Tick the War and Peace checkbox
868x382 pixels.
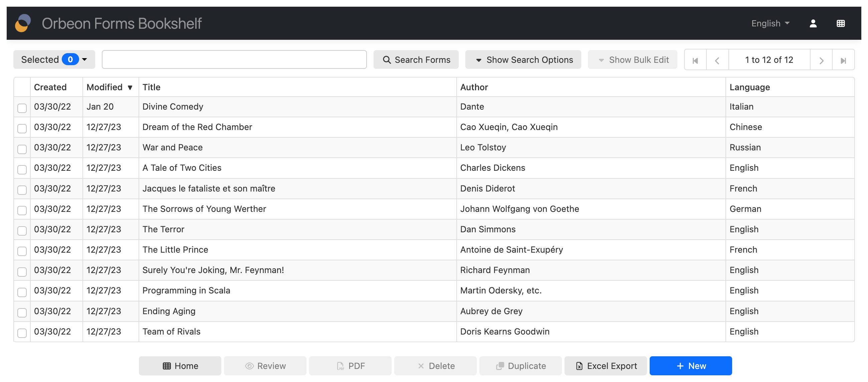22,149
